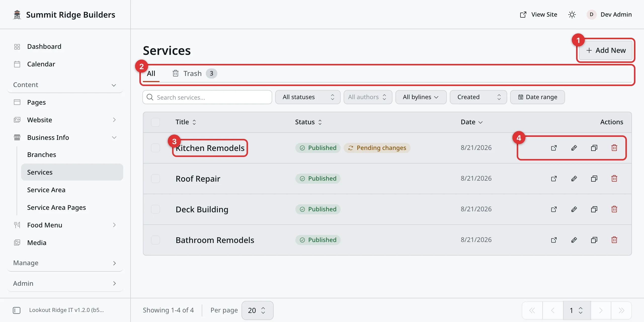This screenshot has height=322, width=644.
Task: Open the All authors filter dropdown
Action: pos(368,97)
